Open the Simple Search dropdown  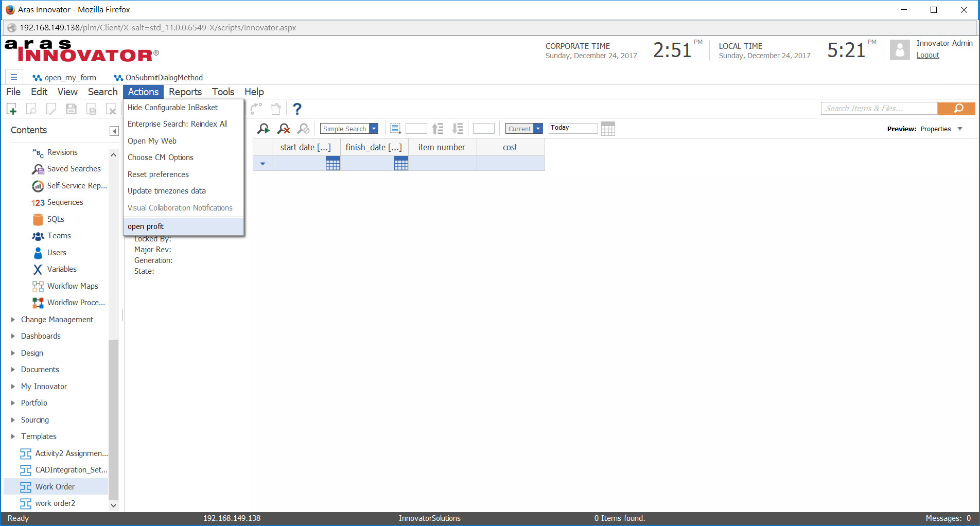tap(374, 129)
